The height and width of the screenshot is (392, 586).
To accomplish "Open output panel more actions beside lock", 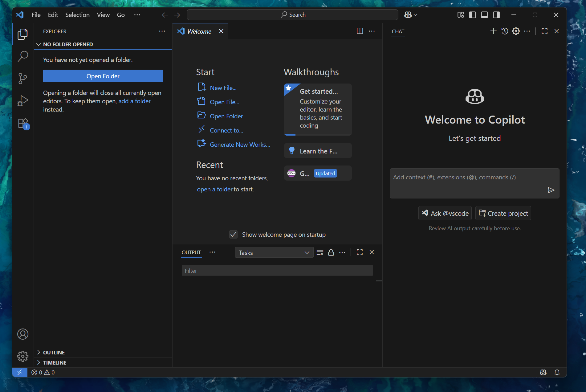I will click(x=342, y=252).
